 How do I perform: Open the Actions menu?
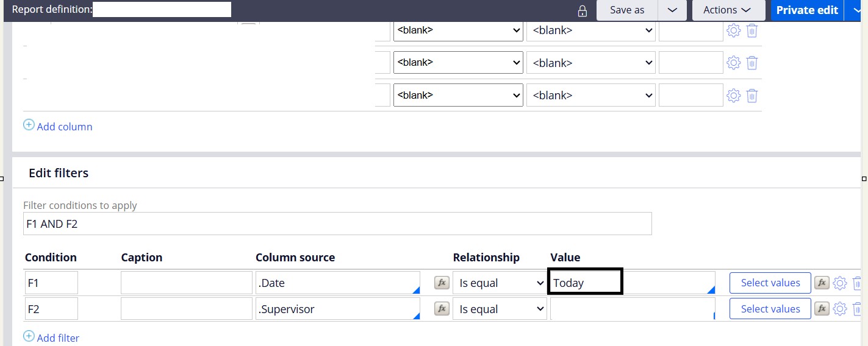point(728,10)
